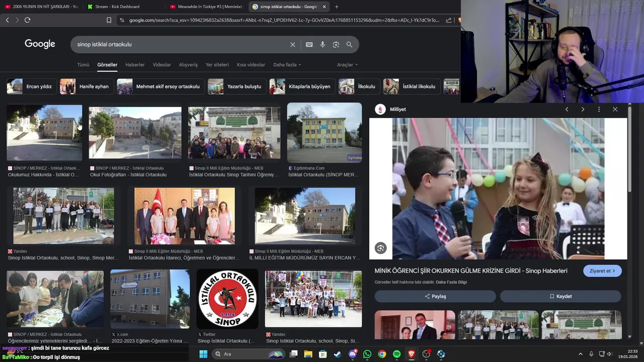Image resolution: width=644 pixels, height=362 pixels.
Task: Open the Egitimhane.Com yellow school image
Action: tap(325, 133)
